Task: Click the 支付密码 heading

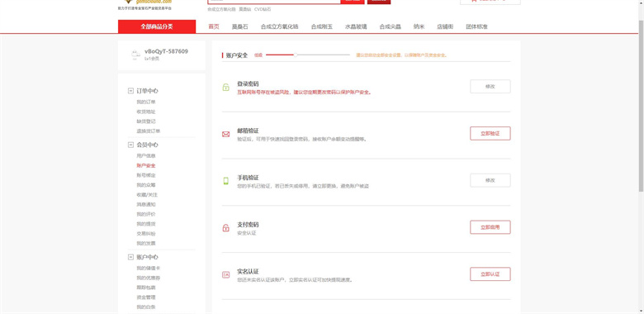Action: (248, 225)
